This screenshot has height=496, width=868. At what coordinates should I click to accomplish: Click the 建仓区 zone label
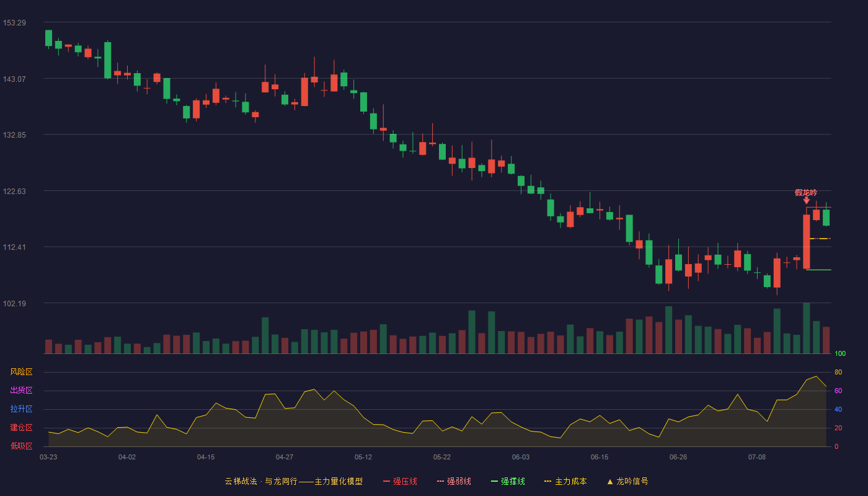[21, 428]
